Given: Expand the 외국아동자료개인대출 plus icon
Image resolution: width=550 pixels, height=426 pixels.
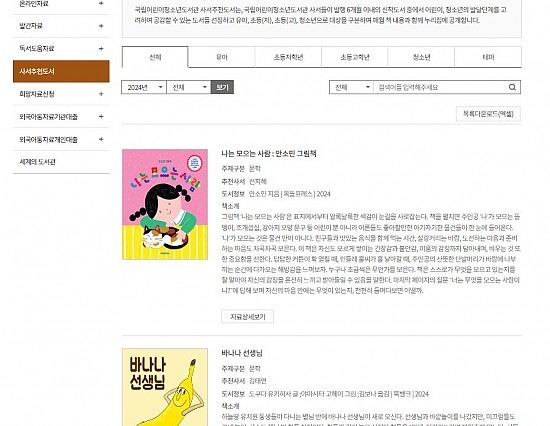Looking at the screenshot, I should coord(101,139).
